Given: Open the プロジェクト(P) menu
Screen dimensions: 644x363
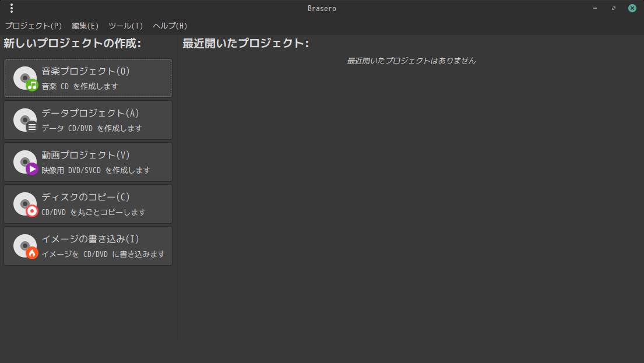Looking at the screenshot, I should pos(33,26).
